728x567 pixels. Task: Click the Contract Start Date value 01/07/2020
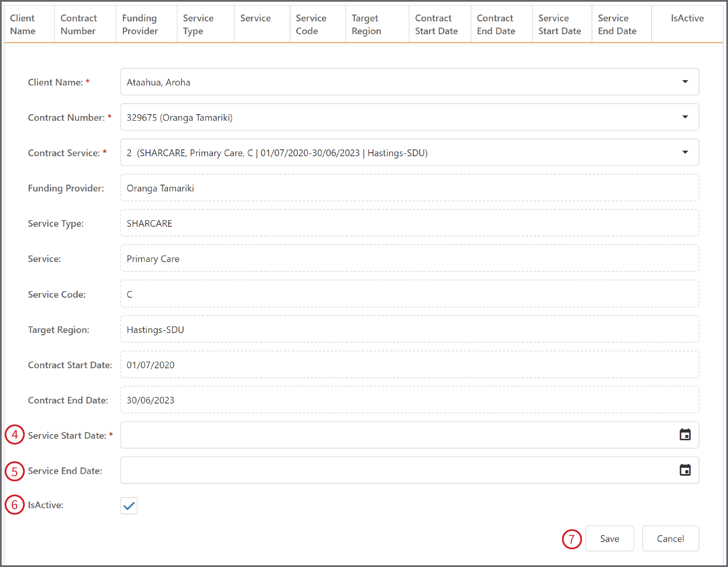[x=150, y=365]
